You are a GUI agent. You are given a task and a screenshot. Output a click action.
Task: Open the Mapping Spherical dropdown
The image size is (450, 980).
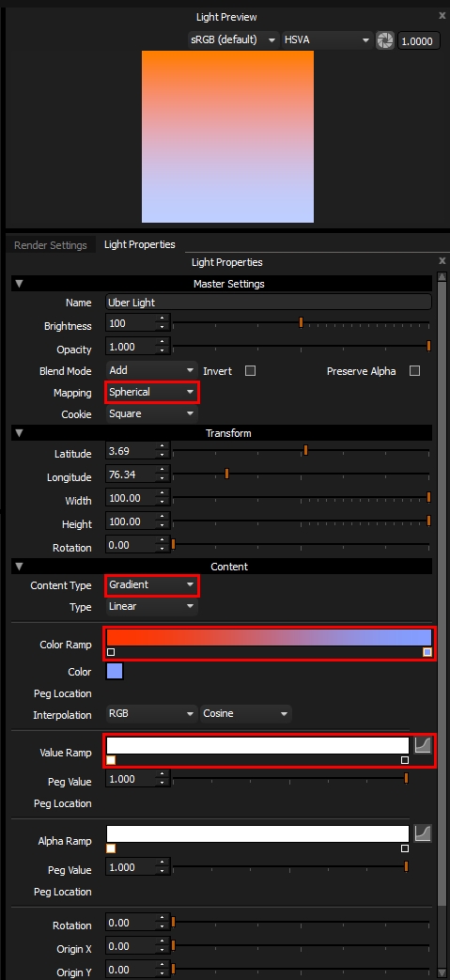pos(152,393)
